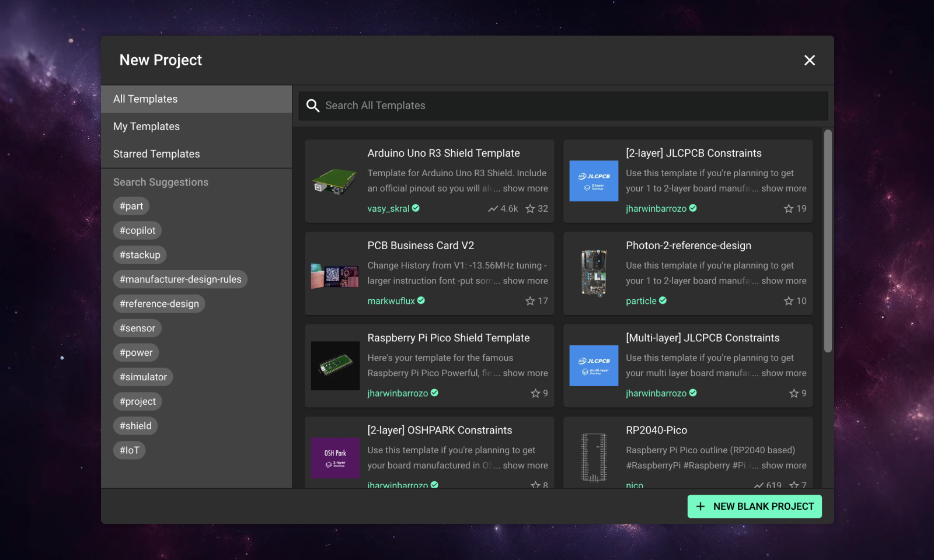Click NEW BLANK PROJECT button
Screen dimensions: 934x560
click(x=754, y=506)
